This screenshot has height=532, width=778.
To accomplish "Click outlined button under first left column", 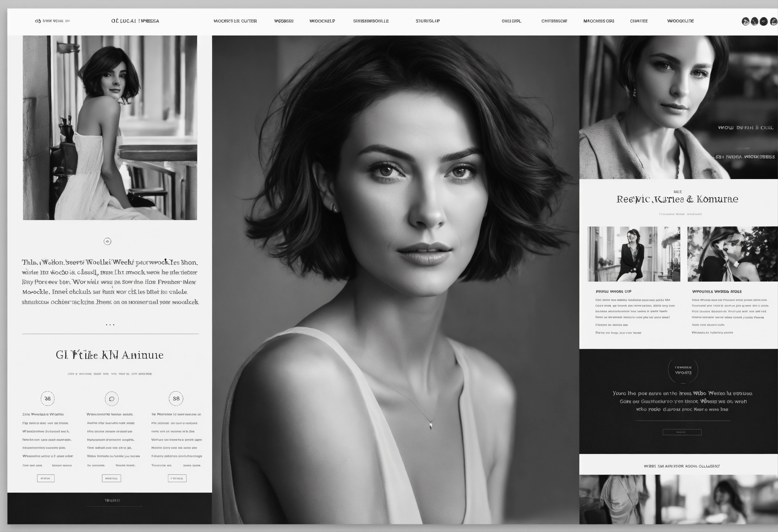I will coord(45,479).
